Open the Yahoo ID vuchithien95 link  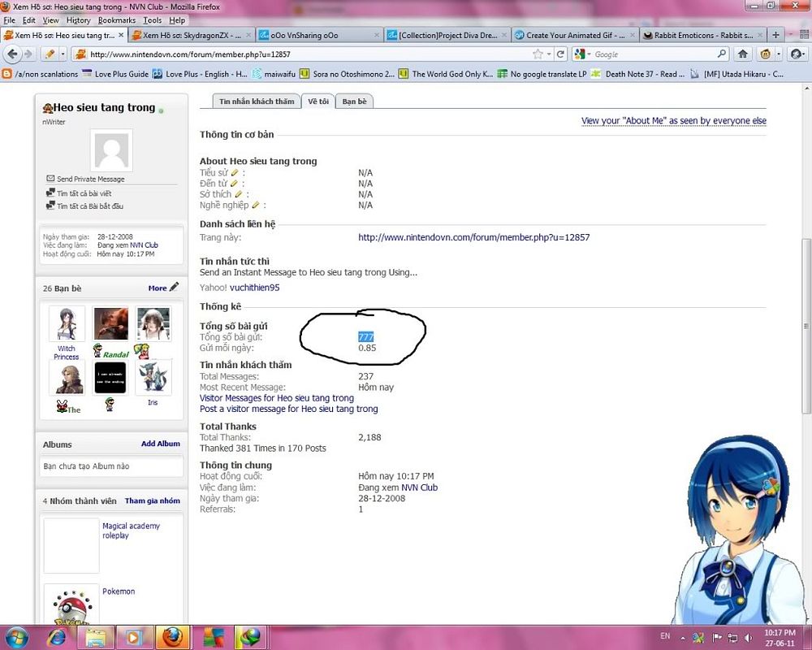coord(255,288)
